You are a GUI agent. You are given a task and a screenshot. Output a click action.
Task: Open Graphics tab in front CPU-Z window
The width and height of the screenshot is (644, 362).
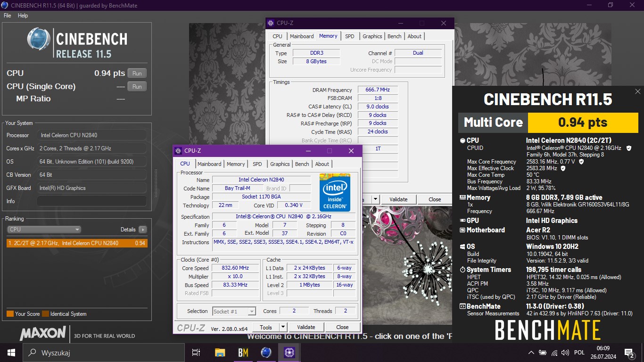point(280,164)
